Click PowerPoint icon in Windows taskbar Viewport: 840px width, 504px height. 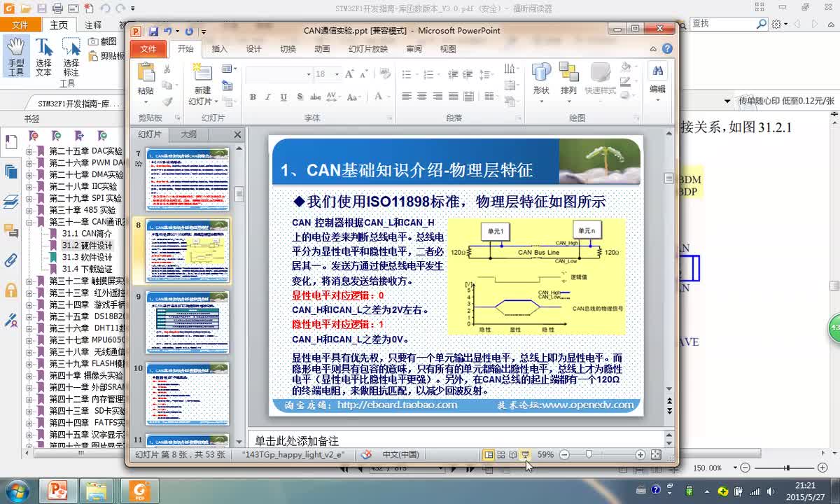pos(57,490)
